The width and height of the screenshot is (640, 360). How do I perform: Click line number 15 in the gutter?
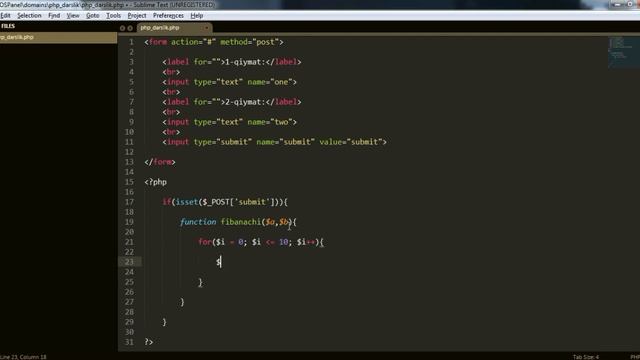129,182
